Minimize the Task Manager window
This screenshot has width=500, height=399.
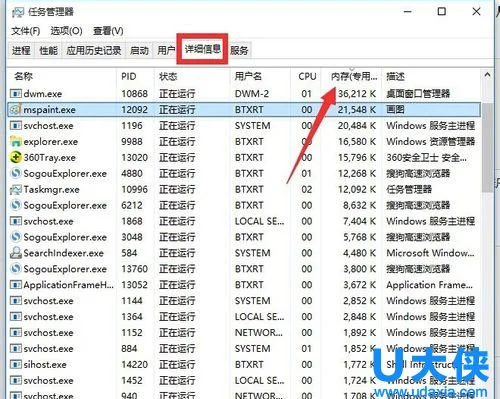(x=408, y=12)
